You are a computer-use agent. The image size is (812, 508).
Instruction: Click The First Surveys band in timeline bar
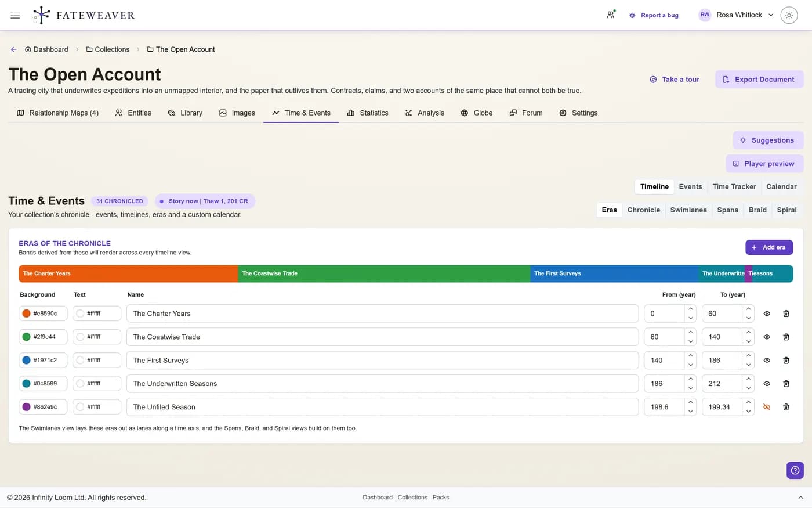(614, 273)
